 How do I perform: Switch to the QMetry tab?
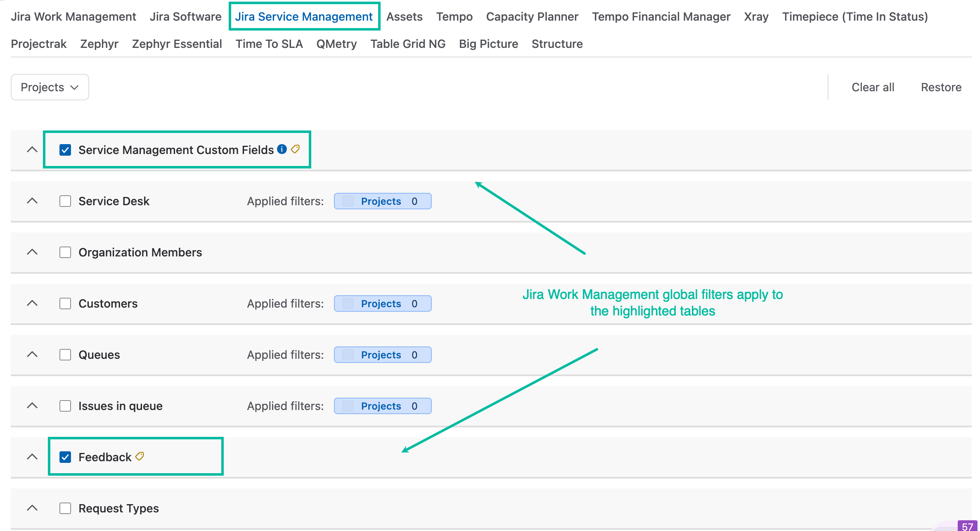[336, 44]
